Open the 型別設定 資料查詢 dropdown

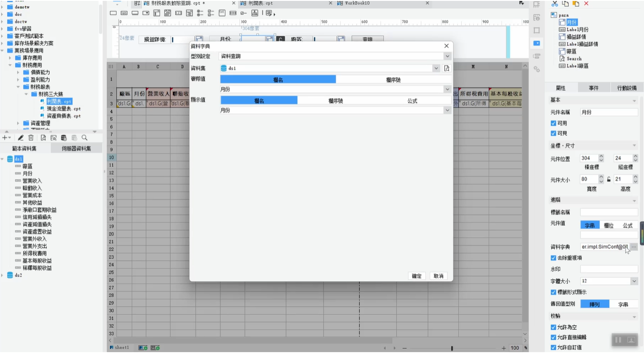pos(335,56)
